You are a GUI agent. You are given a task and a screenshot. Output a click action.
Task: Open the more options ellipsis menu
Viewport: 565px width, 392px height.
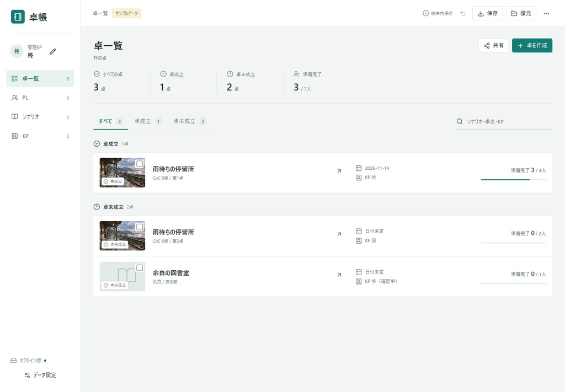(546, 13)
